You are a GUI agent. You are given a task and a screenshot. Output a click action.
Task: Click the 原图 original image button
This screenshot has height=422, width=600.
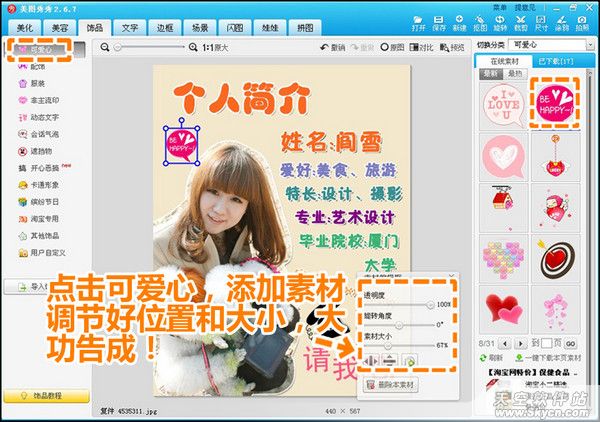pyautogui.click(x=393, y=47)
